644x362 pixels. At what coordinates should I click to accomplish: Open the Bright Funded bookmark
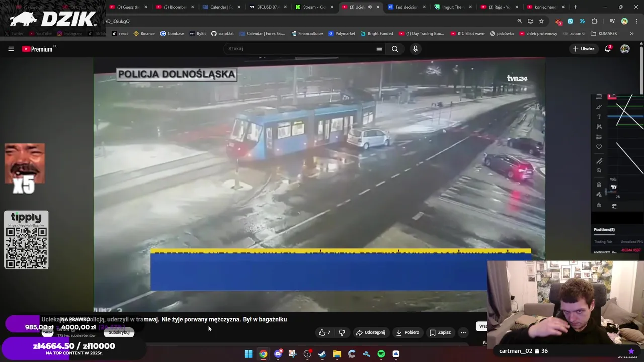(377, 33)
